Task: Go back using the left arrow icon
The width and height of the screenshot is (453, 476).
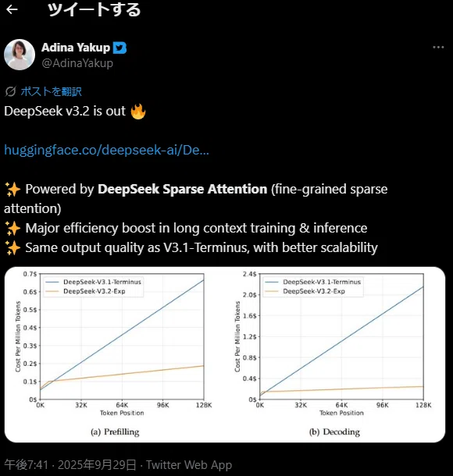Action: point(12,9)
